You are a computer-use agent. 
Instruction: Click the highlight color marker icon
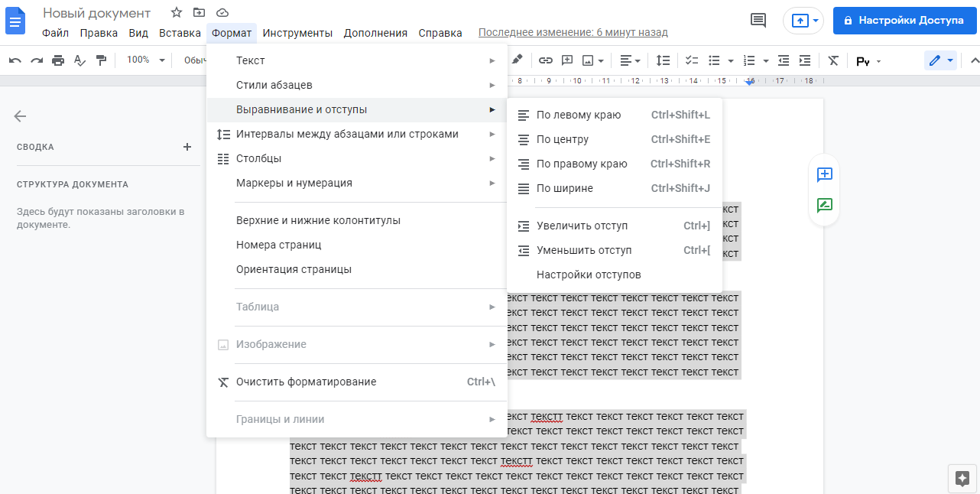pos(518,60)
